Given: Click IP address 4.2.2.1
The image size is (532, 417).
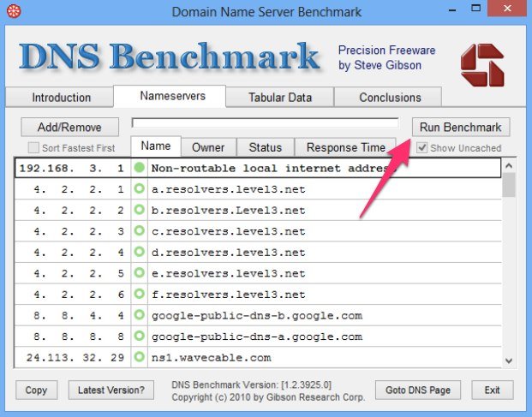Looking at the screenshot, I should pyautogui.click(x=79, y=189).
